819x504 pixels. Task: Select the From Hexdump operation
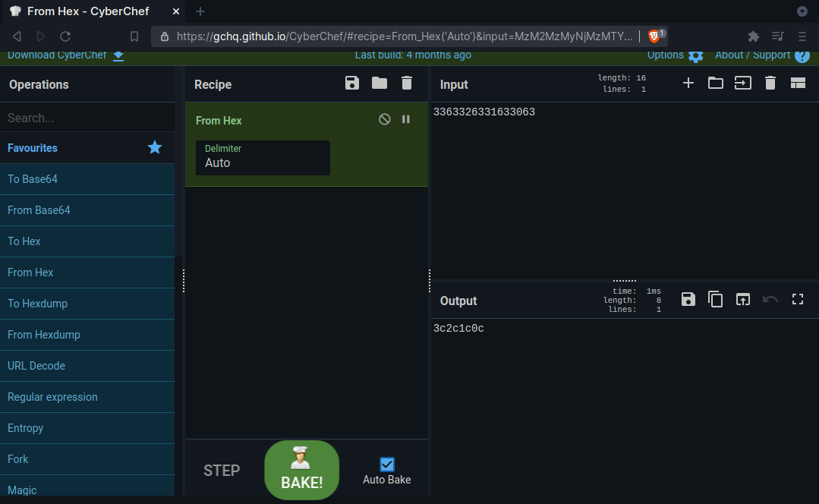click(x=87, y=334)
